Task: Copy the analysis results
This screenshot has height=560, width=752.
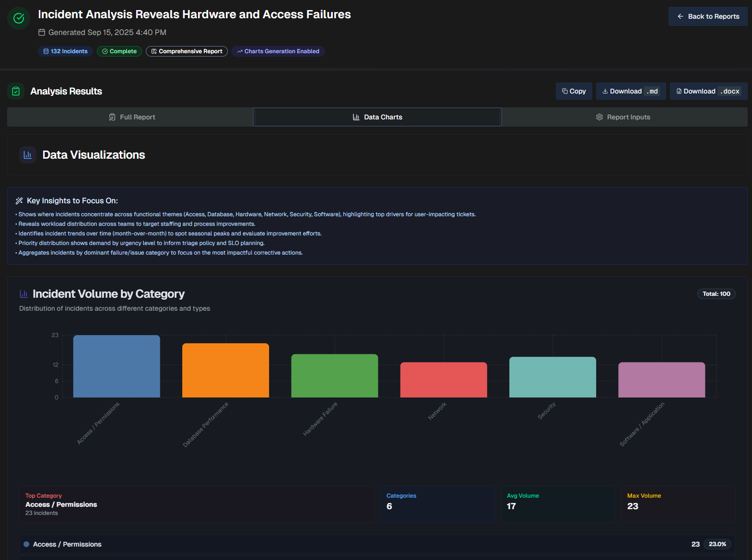Action: pyautogui.click(x=574, y=91)
